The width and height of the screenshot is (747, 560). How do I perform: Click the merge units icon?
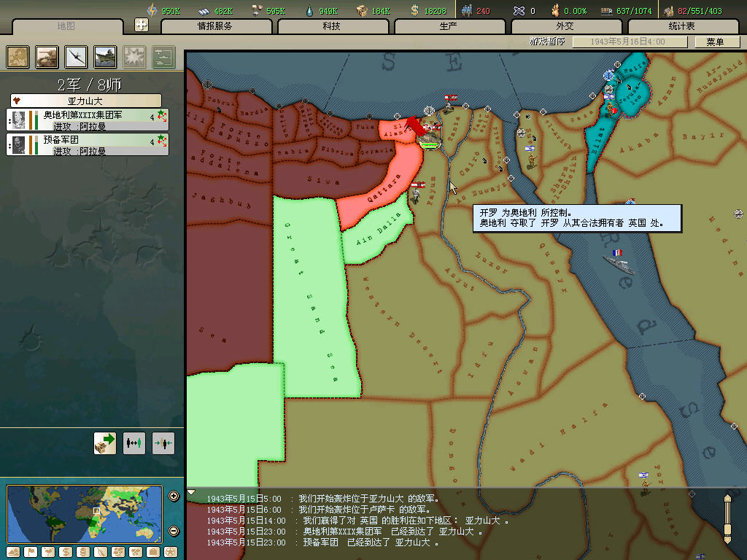tap(163, 443)
